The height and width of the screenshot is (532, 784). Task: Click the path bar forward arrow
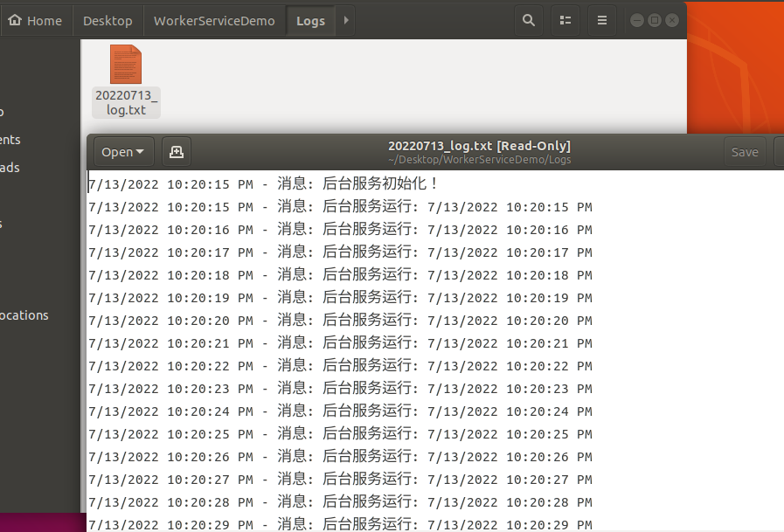click(345, 20)
